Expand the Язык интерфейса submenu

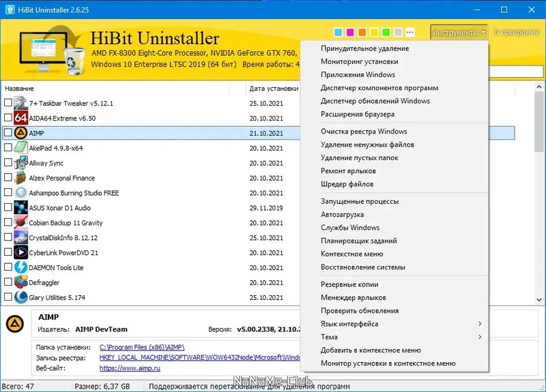394,324
